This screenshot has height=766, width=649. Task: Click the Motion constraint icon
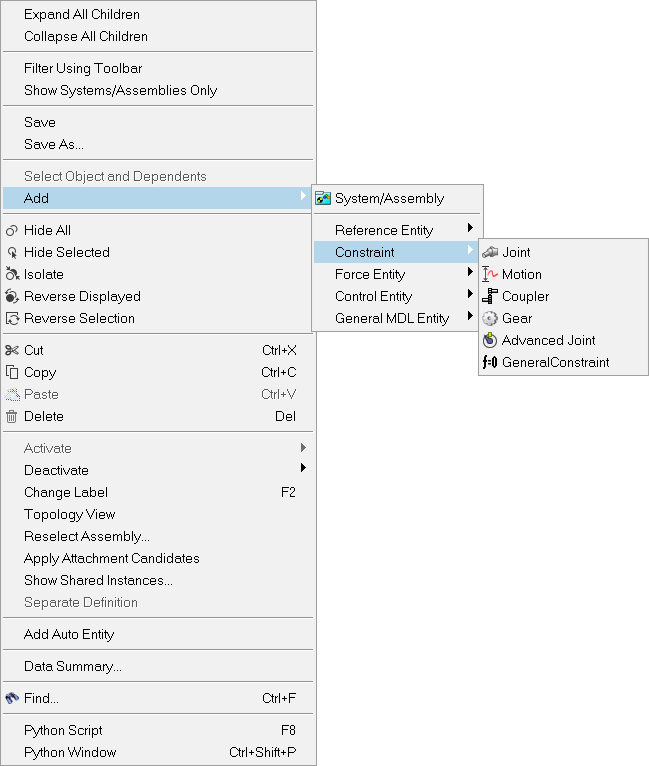[490, 274]
